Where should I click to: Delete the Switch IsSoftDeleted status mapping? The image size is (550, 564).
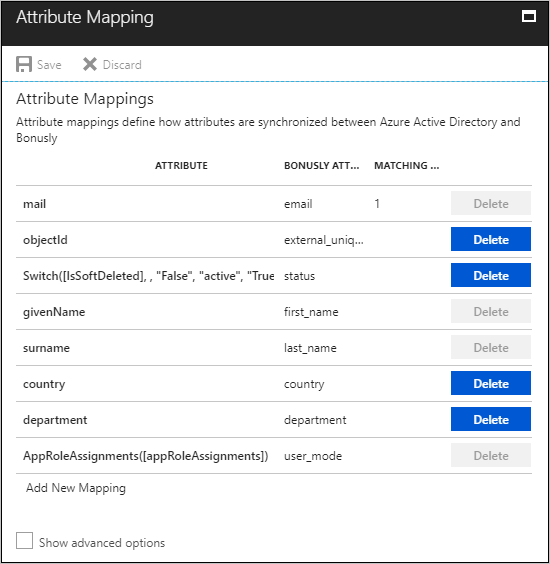coord(491,275)
